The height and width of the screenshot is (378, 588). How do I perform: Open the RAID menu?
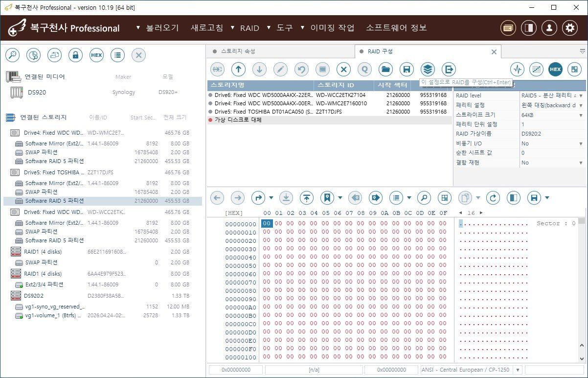click(245, 28)
